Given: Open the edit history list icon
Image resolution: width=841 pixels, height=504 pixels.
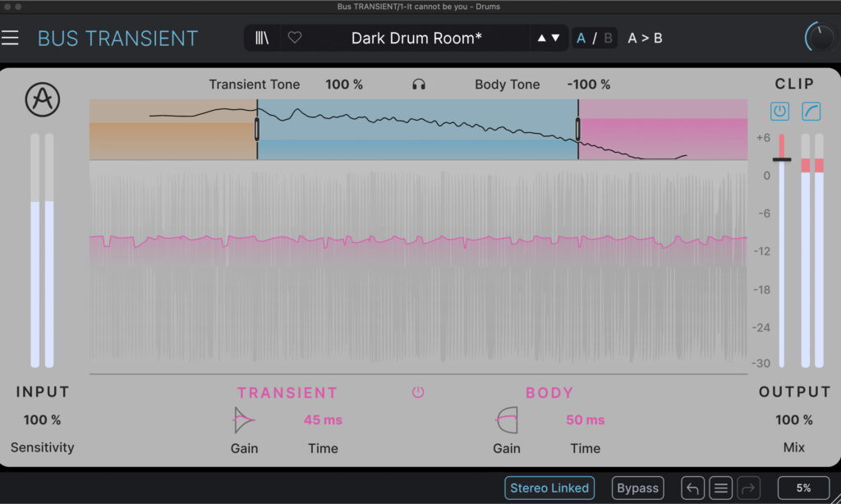Looking at the screenshot, I should click(x=721, y=488).
